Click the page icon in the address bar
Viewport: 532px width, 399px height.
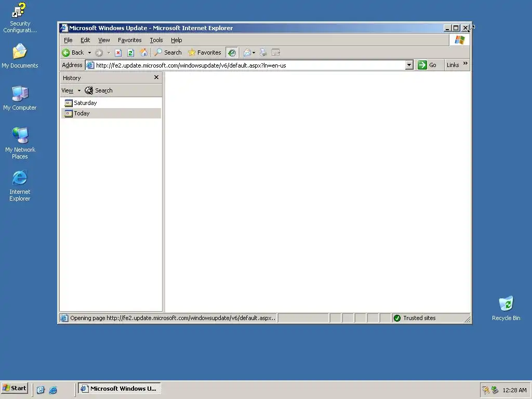(90, 65)
